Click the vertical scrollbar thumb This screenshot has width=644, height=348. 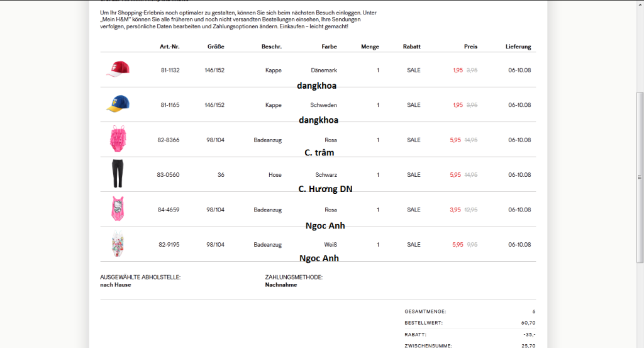[640, 176]
